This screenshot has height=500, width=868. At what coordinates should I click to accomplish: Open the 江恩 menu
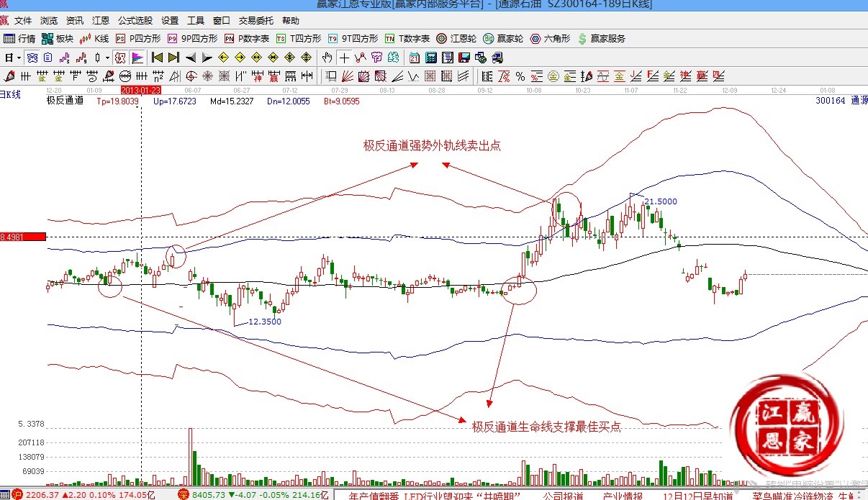[x=101, y=21]
